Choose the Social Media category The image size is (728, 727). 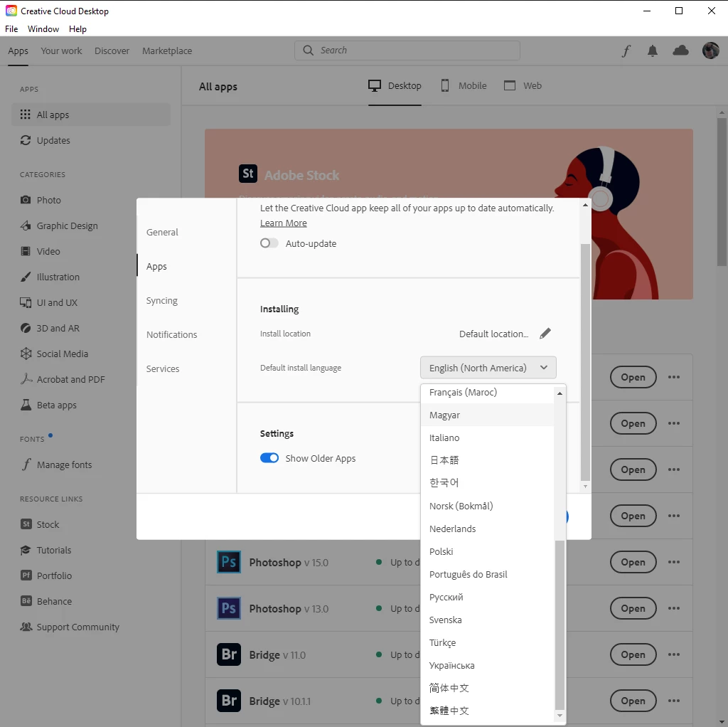(54, 354)
